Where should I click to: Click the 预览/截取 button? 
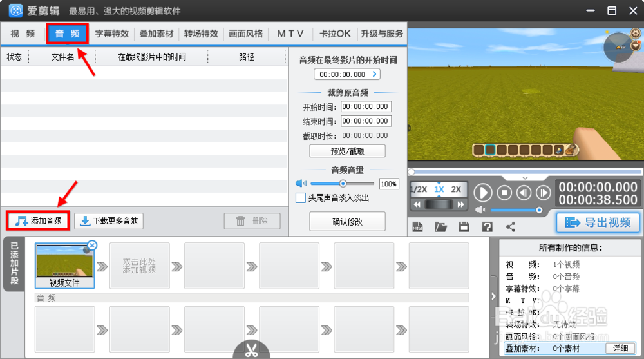tap(348, 151)
